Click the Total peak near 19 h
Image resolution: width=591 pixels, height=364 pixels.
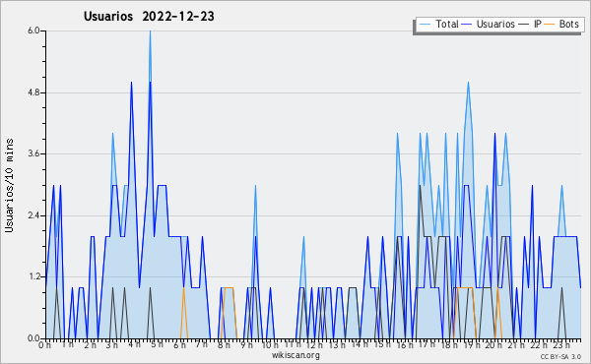coord(468,83)
